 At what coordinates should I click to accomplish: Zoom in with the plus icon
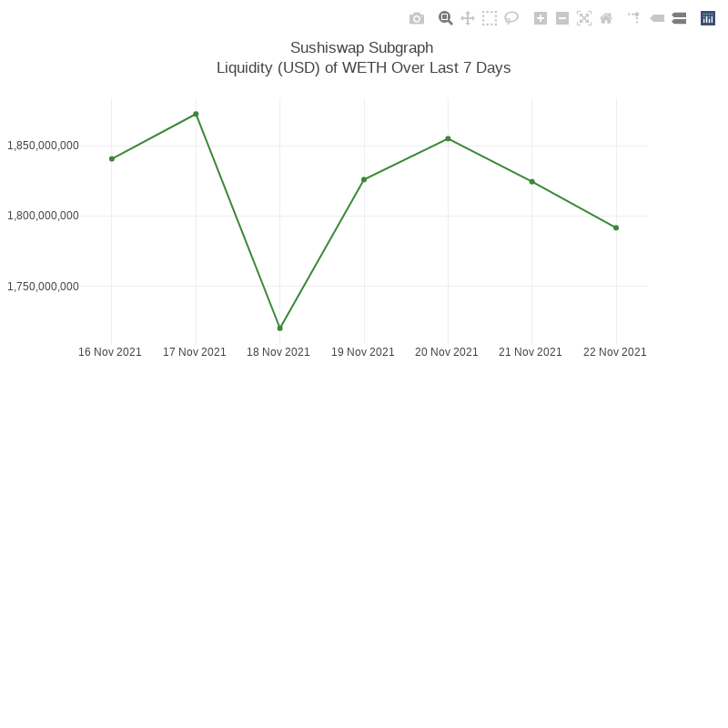541,18
